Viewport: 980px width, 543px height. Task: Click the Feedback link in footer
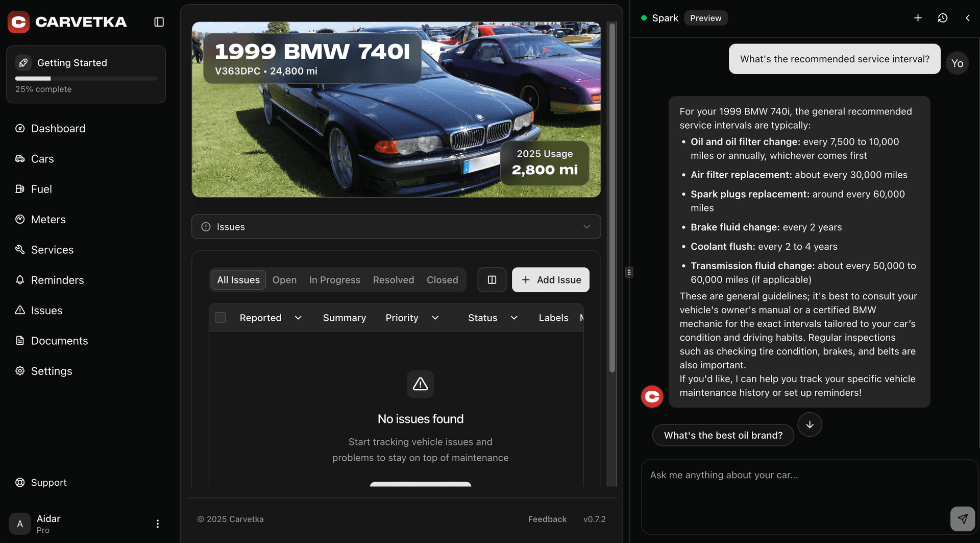click(x=547, y=519)
